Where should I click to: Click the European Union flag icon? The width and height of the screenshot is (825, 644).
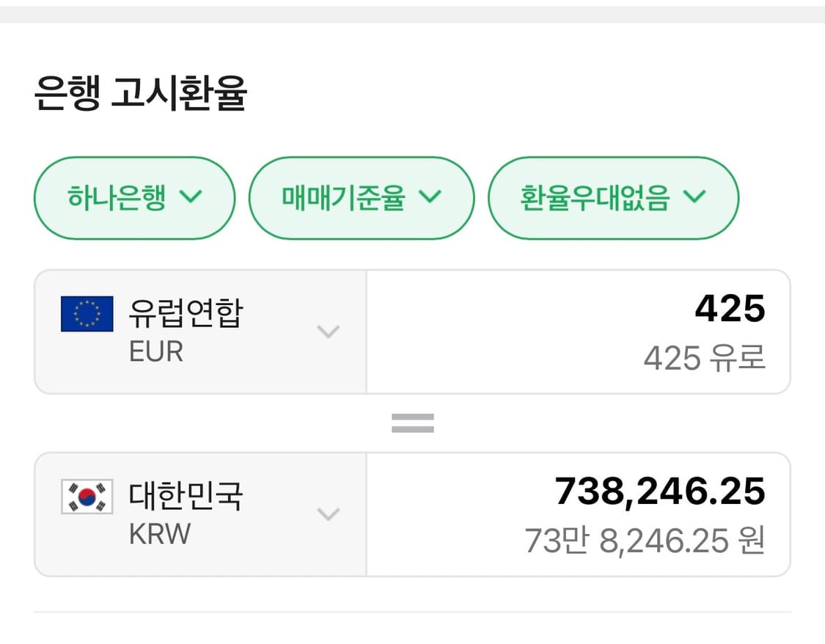tap(87, 314)
